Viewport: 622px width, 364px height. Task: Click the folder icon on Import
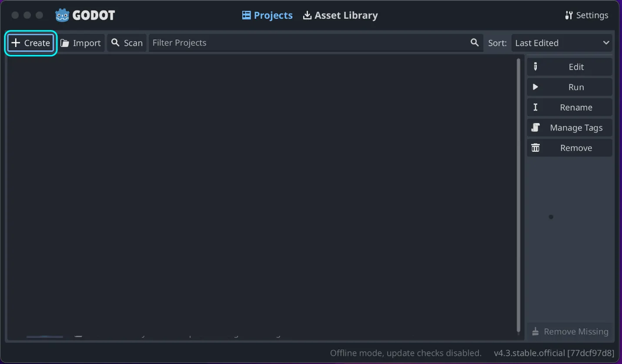coord(65,43)
